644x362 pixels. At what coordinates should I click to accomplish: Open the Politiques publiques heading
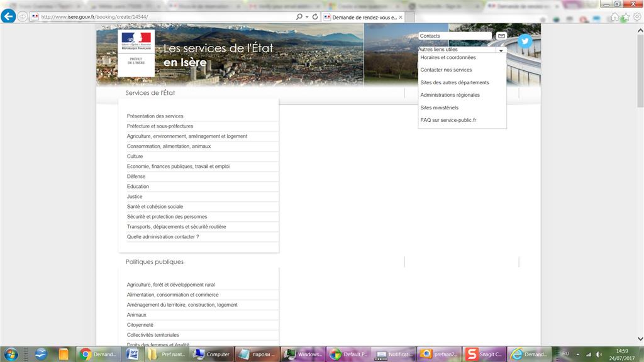tap(155, 262)
